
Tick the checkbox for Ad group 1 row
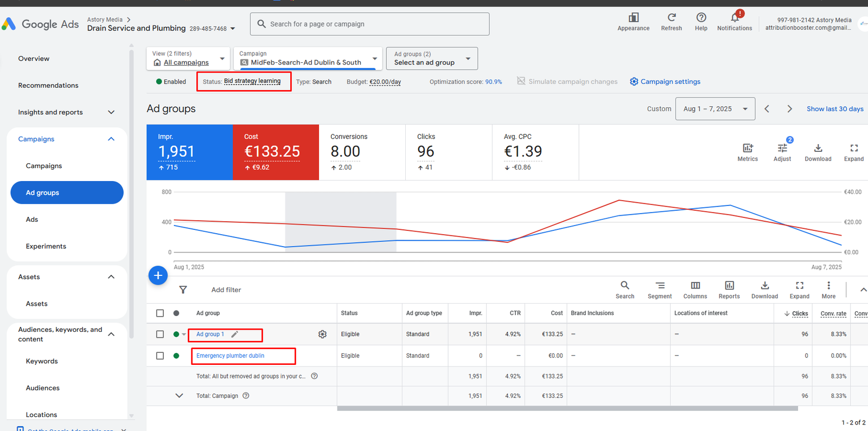tap(160, 334)
